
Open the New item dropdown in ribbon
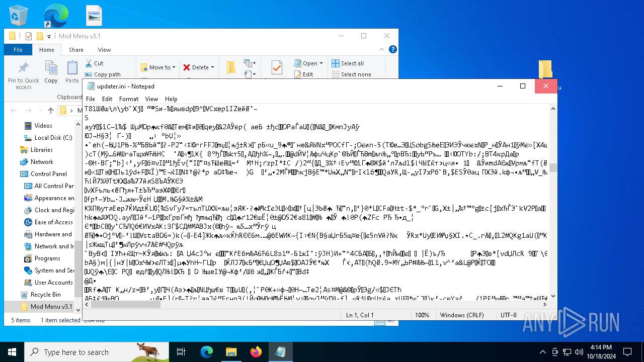[x=250, y=63]
